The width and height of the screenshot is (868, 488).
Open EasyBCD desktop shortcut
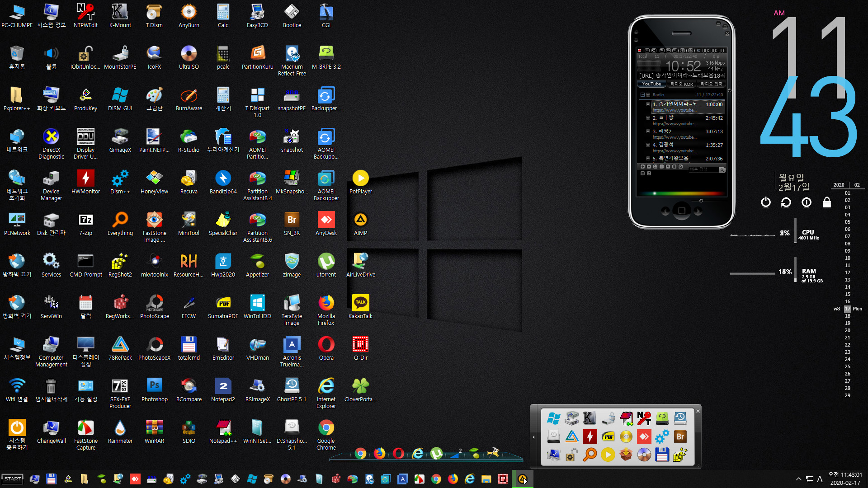point(257,16)
